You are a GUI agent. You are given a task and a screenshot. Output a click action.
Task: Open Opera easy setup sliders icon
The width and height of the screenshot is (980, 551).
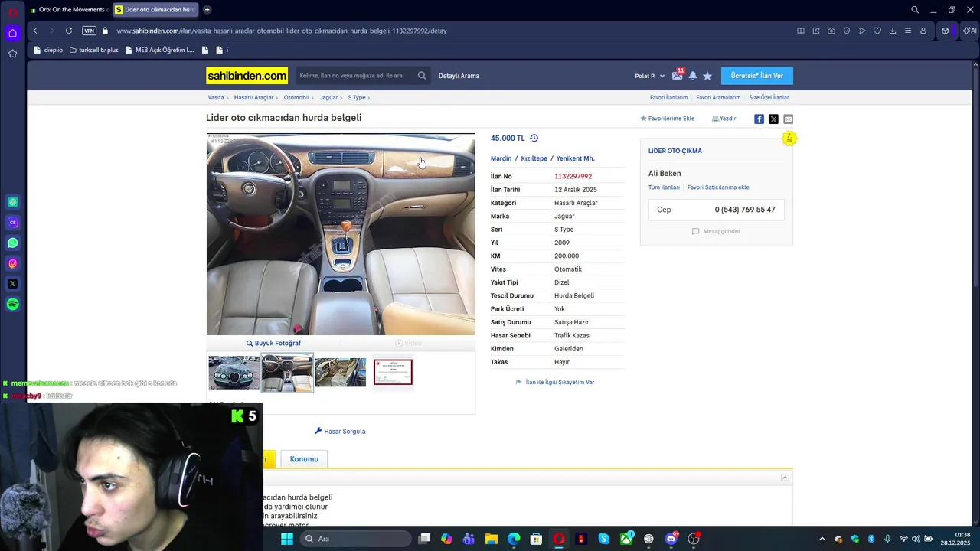[908, 31]
